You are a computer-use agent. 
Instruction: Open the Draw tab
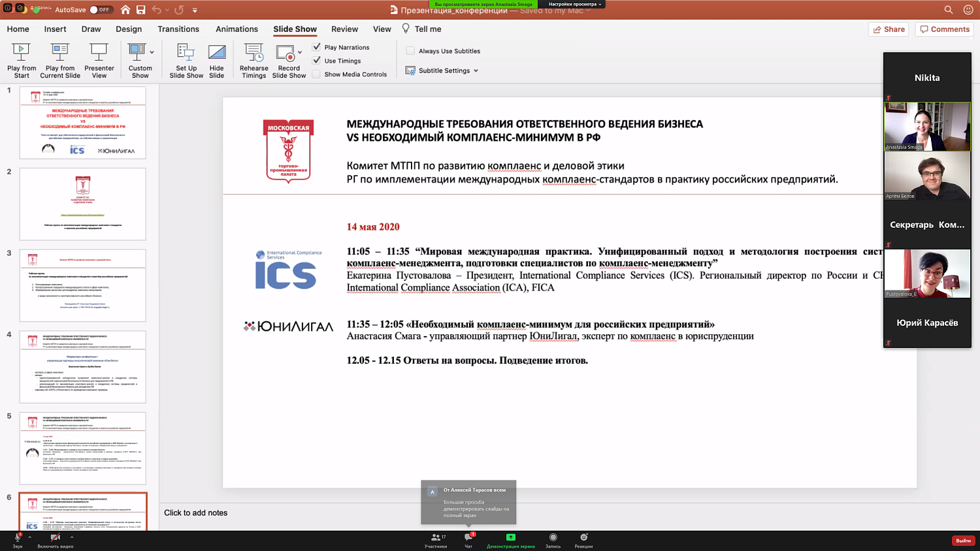[91, 29]
